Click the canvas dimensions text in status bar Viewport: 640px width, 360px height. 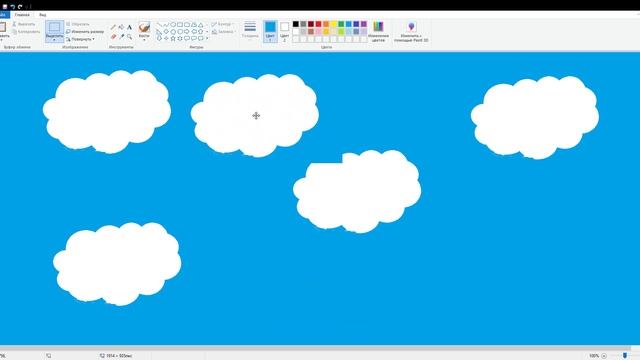point(119,356)
